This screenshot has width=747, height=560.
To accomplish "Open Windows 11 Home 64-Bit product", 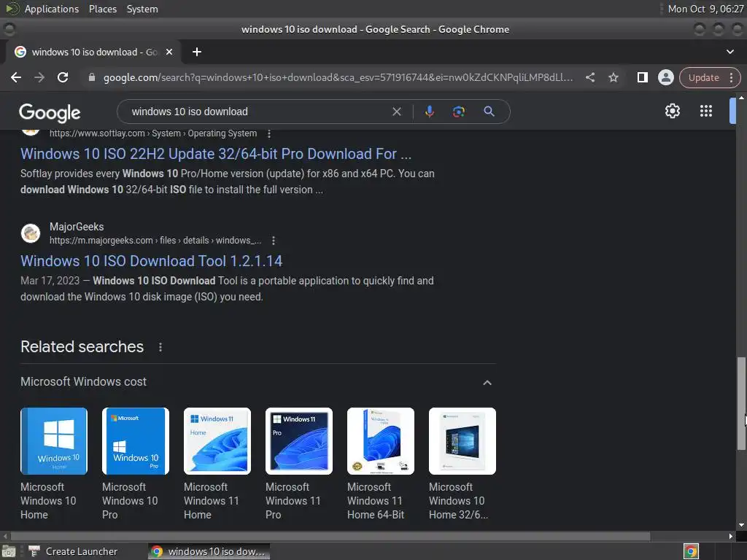I will (381, 464).
